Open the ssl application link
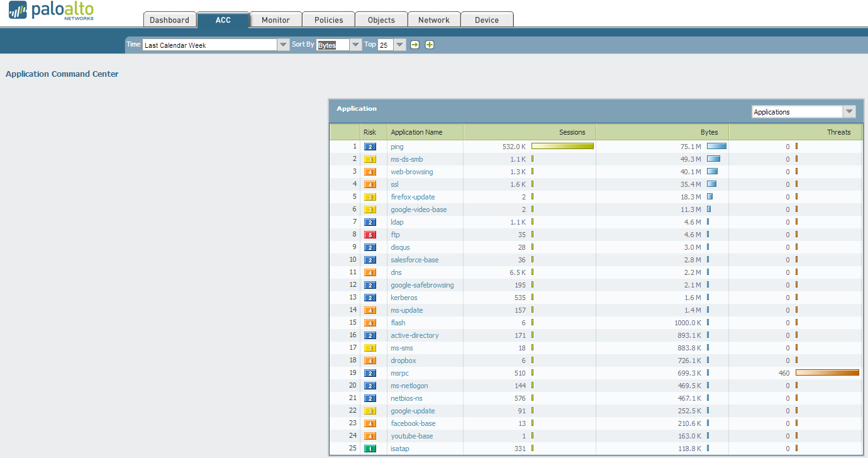 click(394, 184)
